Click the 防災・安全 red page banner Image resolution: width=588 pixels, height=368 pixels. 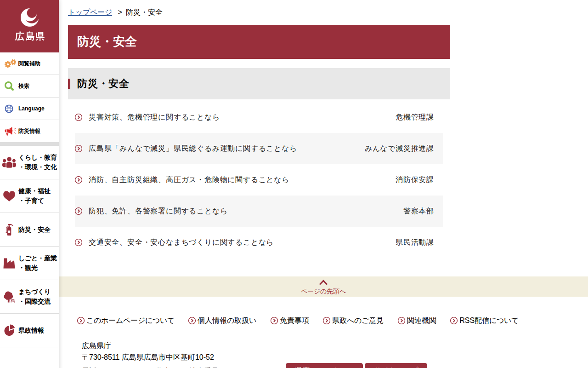pyautogui.click(x=259, y=42)
